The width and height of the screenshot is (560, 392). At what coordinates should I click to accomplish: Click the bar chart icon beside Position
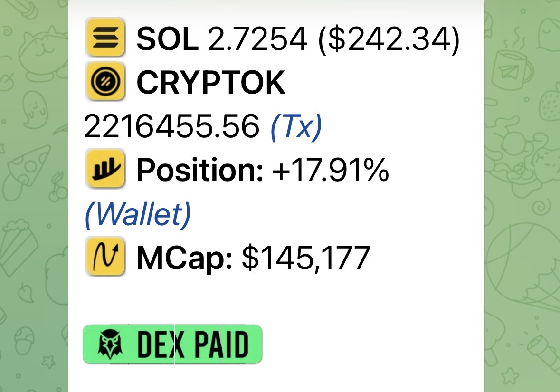(x=105, y=170)
